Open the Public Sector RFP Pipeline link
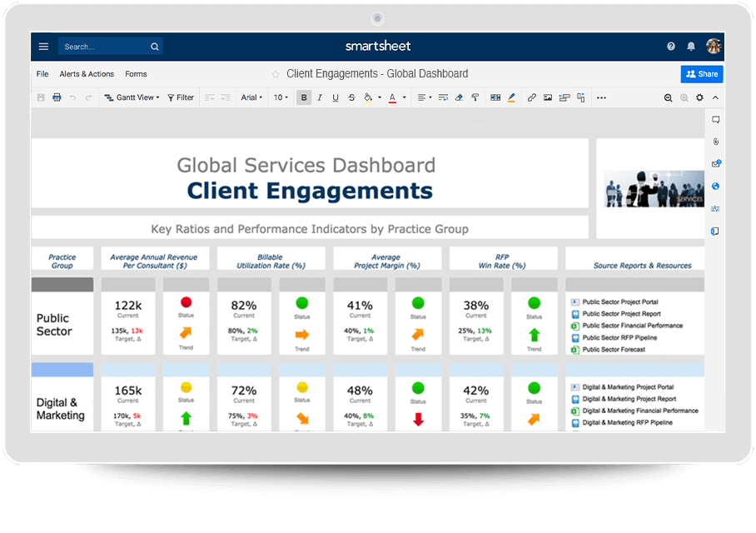This screenshot has height=533, width=756. tap(619, 338)
